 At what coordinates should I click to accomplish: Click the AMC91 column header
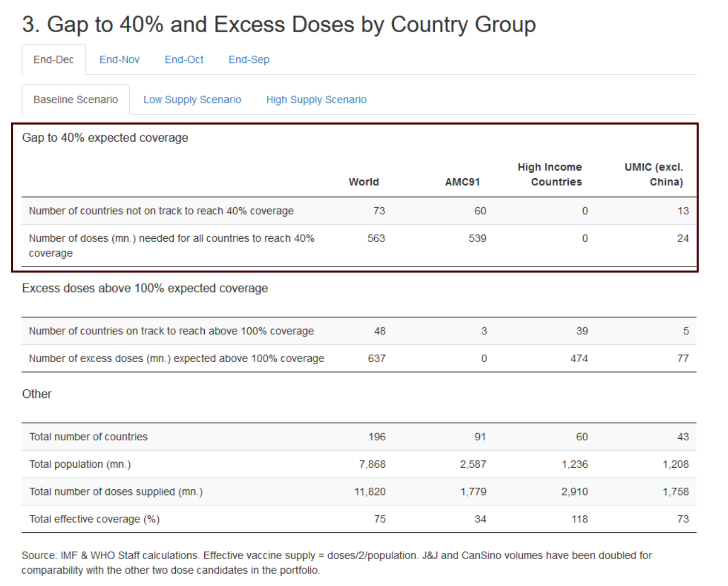[x=462, y=182]
